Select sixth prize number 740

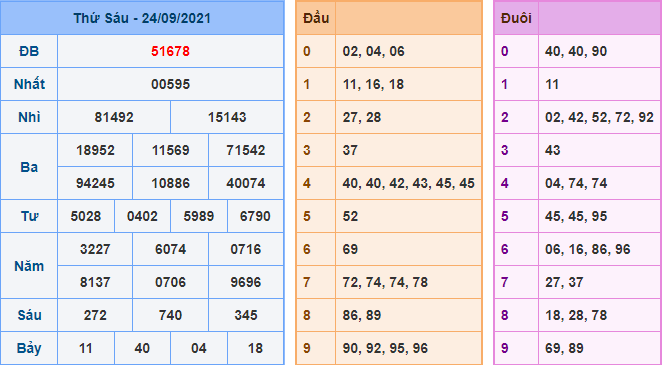pos(171,315)
